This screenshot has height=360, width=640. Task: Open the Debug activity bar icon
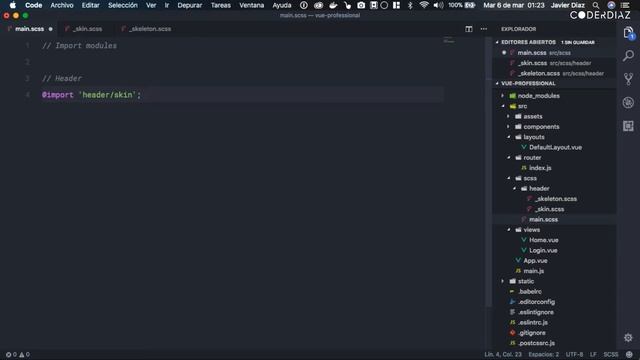pyautogui.click(x=629, y=102)
